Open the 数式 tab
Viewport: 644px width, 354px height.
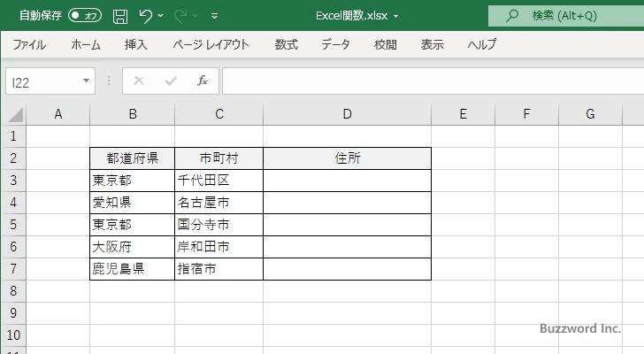click(x=287, y=44)
